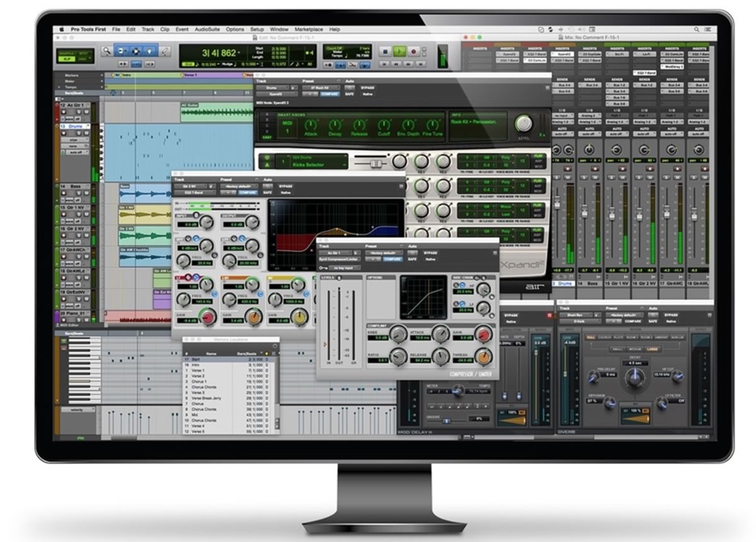This screenshot has height=542, width=756.
Task: Click the transport Record button
Action: (x=414, y=51)
